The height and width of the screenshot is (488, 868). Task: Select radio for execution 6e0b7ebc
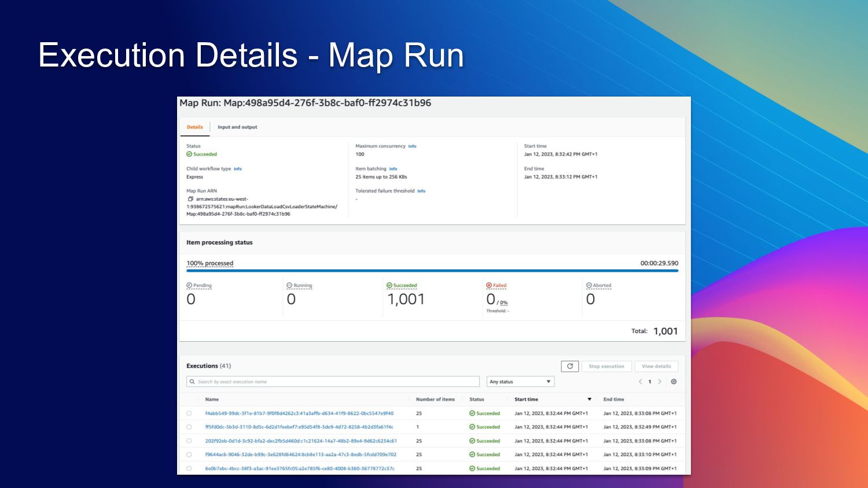[x=189, y=468]
